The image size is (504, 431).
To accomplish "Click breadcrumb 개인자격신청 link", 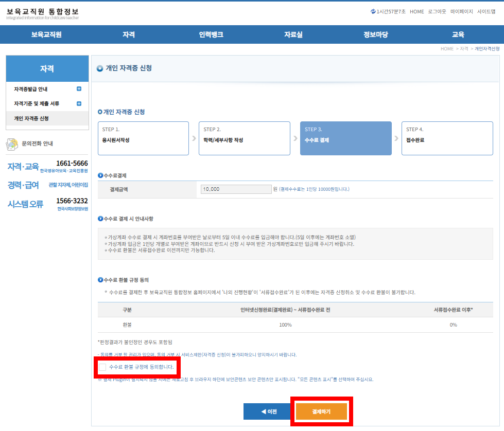I will [x=488, y=49].
